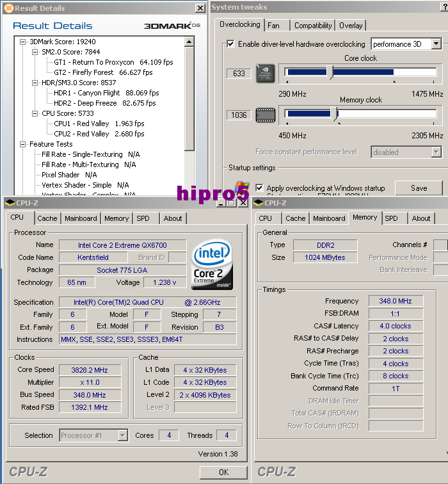Open Mainboard tab in right CPU-Z window
Viewport: 448px width, 484px height.
tap(329, 218)
